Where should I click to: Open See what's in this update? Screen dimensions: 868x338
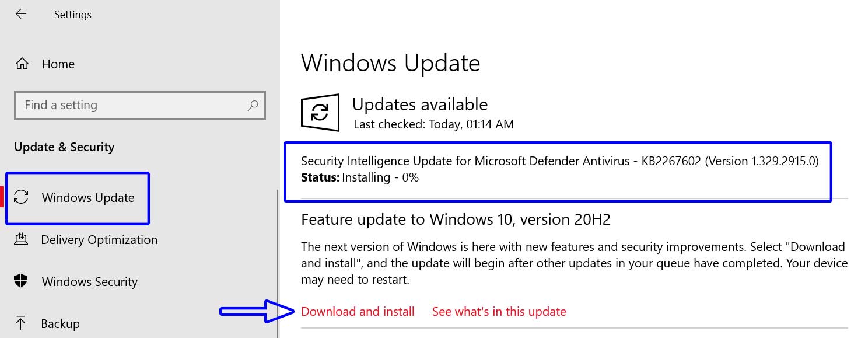click(x=499, y=312)
